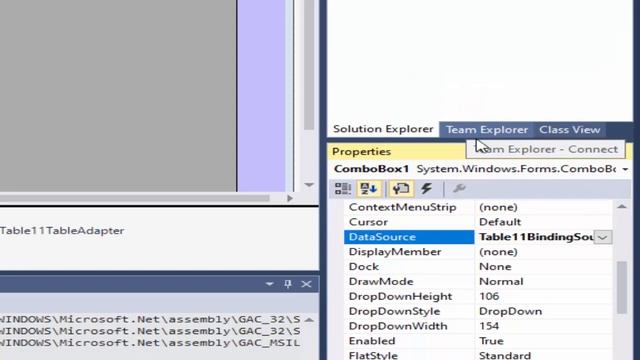Click the Properties grid scrollbar thumb
The width and height of the screenshot is (640, 360).
622,287
